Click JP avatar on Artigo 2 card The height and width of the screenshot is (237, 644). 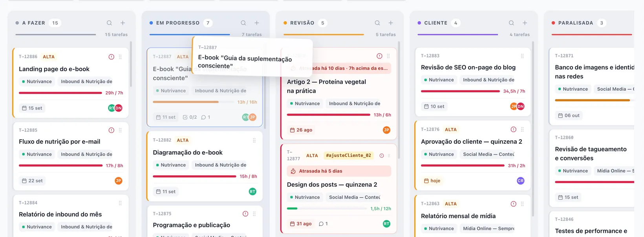[x=386, y=130]
